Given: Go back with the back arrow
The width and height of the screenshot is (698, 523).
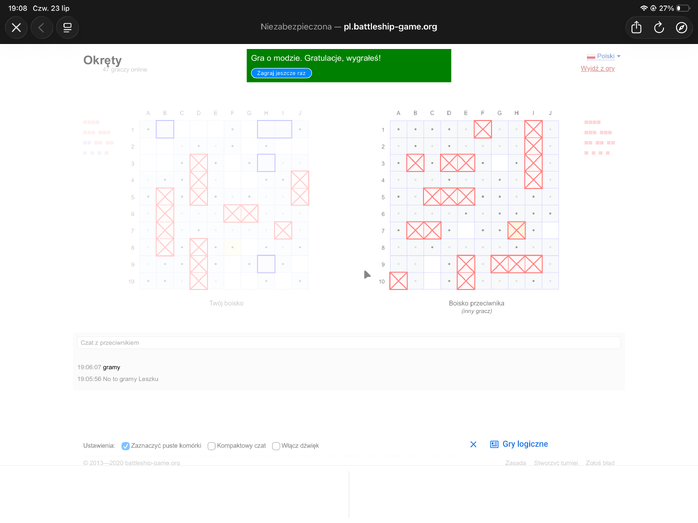Looking at the screenshot, I should tap(42, 28).
